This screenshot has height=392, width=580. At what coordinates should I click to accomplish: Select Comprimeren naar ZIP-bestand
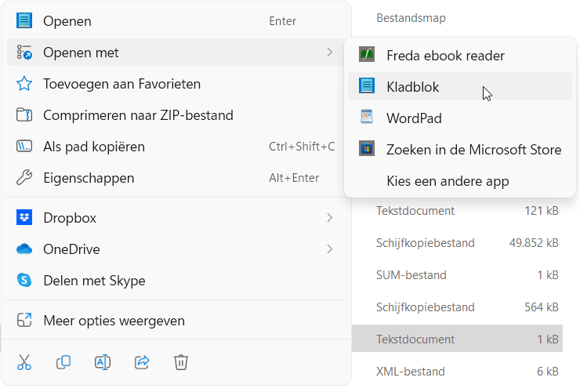point(176,115)
